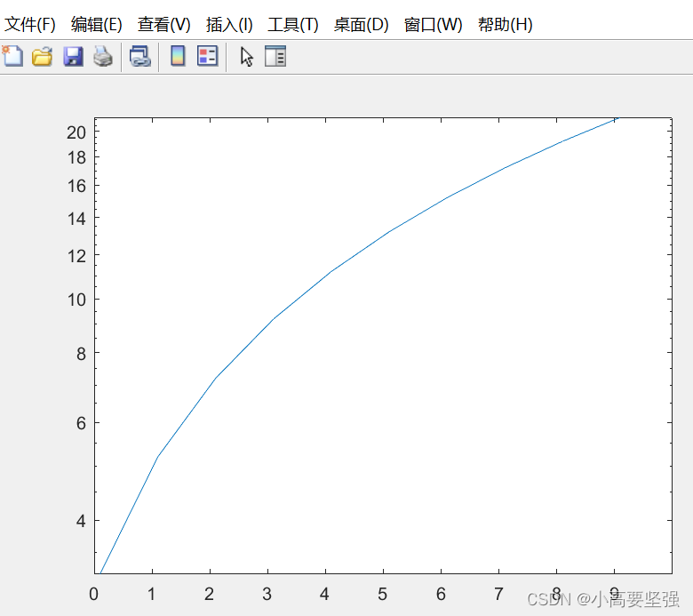Open the 查看(V) menu
The height and width of the screenshot is (616, 693).
(164, 24)
